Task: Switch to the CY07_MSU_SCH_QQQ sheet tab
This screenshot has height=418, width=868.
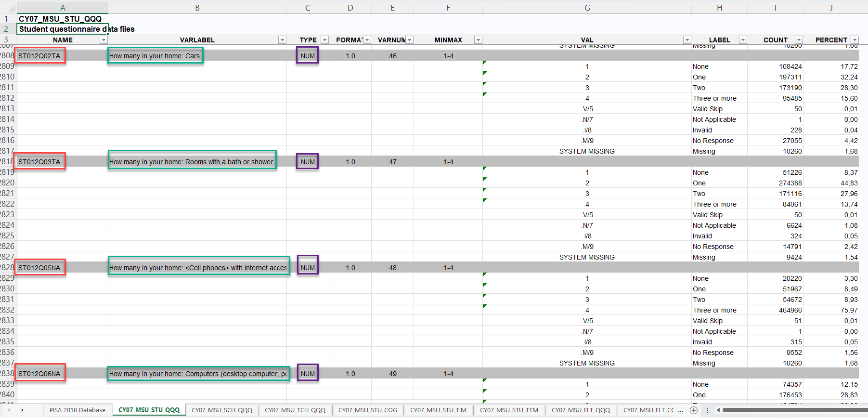Action: tap(222, 410)
